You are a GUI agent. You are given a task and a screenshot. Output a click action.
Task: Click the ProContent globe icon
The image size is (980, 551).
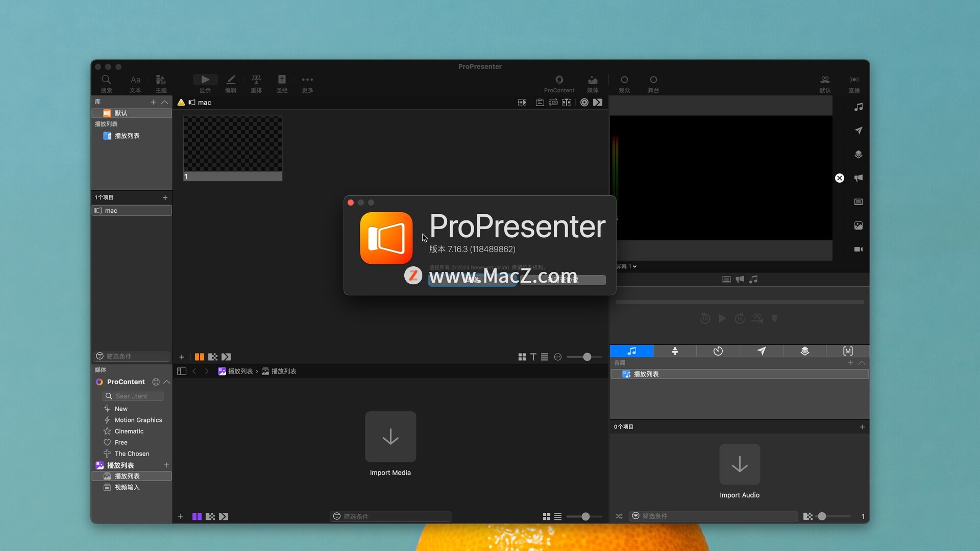coord(156,382)
